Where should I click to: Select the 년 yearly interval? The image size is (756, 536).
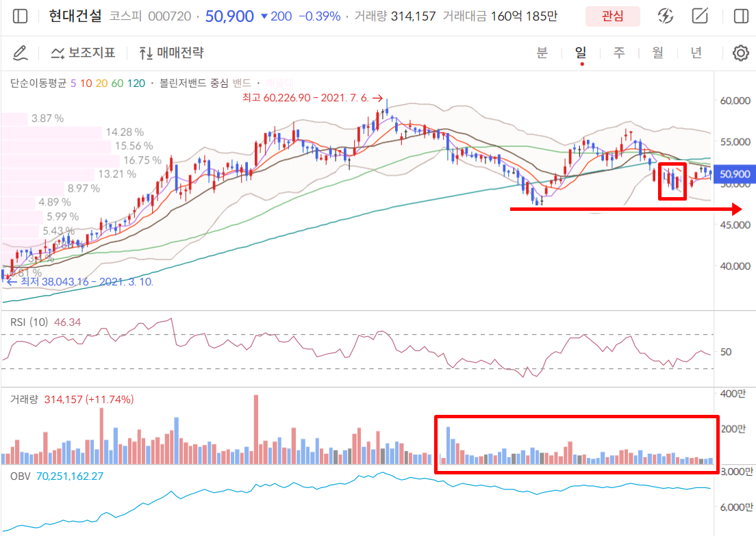pos(696,53)
